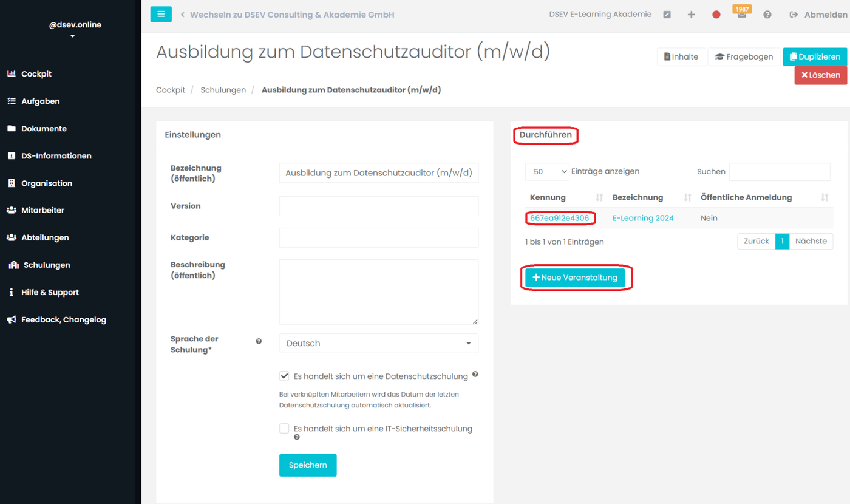The image size is (850, 504).
Task: Go to Mitarbeiter in the sidebar
Action: (x=42, y=210)
